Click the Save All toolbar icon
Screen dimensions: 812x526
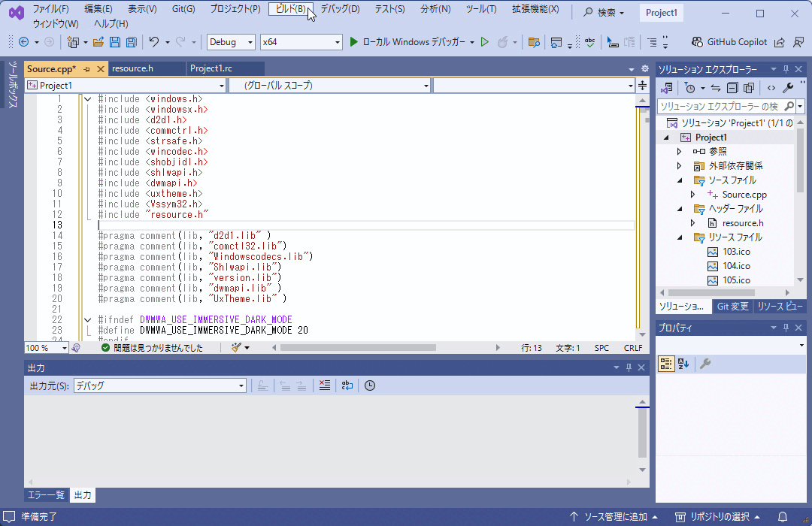pos(131,42)
